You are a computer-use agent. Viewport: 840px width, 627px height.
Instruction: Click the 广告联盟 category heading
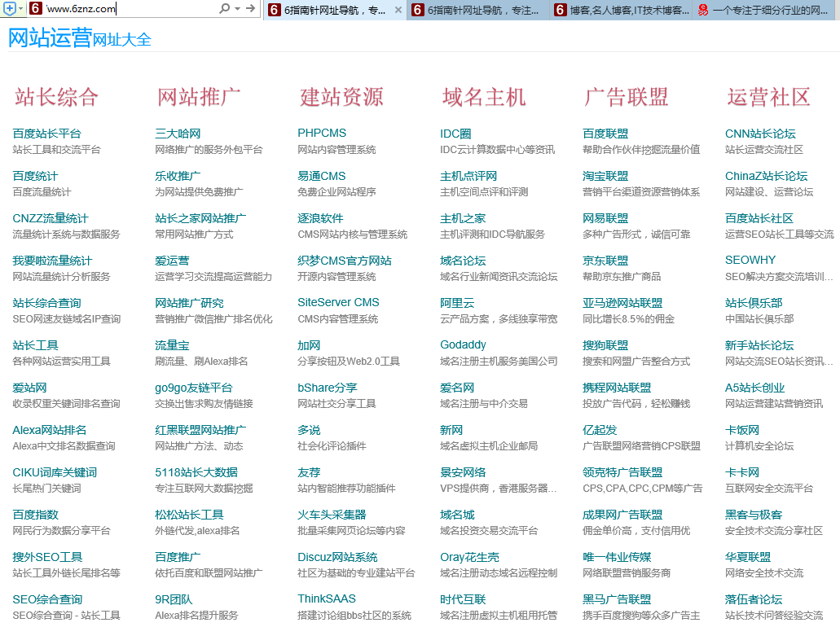tap(627, 97)
